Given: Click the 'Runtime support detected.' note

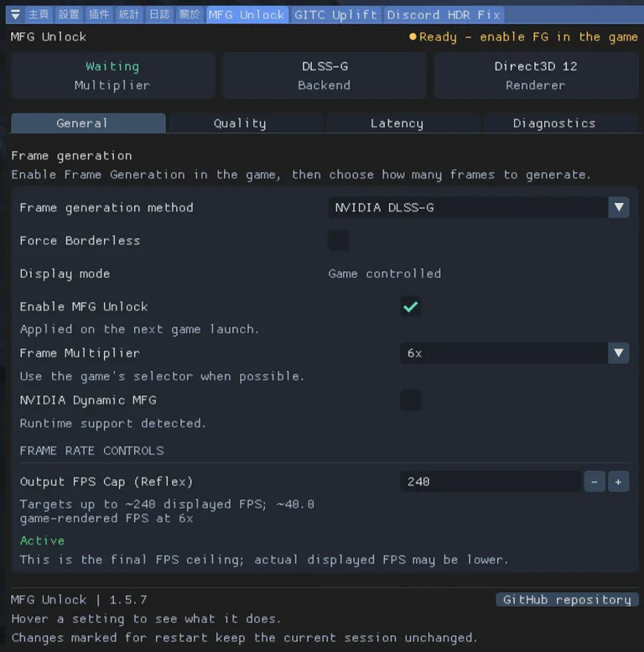Looking at the screenshot, I should point(113,423).
